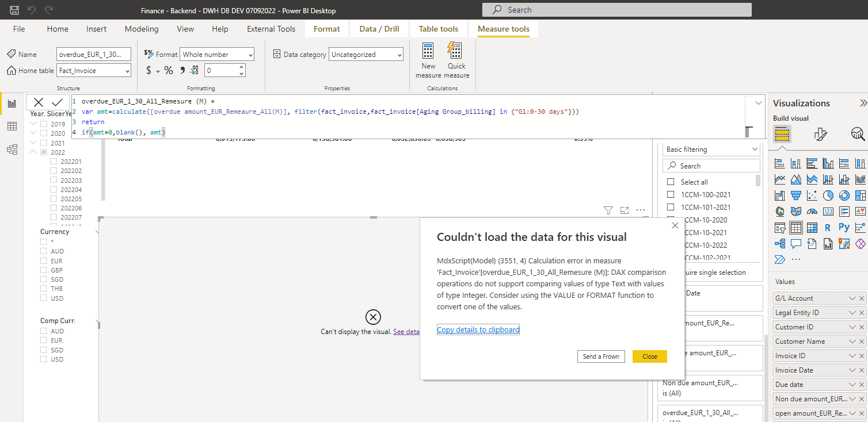This screenshot has width=868, height=422.
Task: Toggle thousands separator comma format
Action: coord(182,70)
